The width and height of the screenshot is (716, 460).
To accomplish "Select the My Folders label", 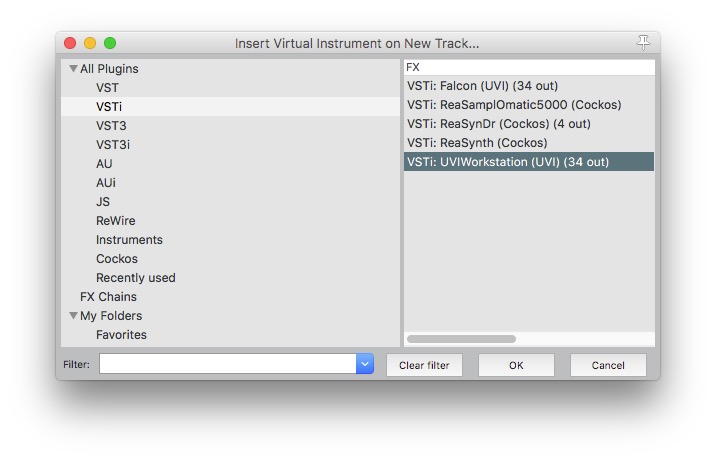I will coord(111,316).
